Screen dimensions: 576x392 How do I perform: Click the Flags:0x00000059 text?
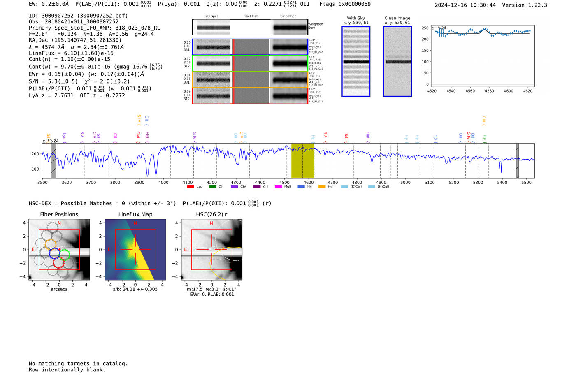point(345,4)
